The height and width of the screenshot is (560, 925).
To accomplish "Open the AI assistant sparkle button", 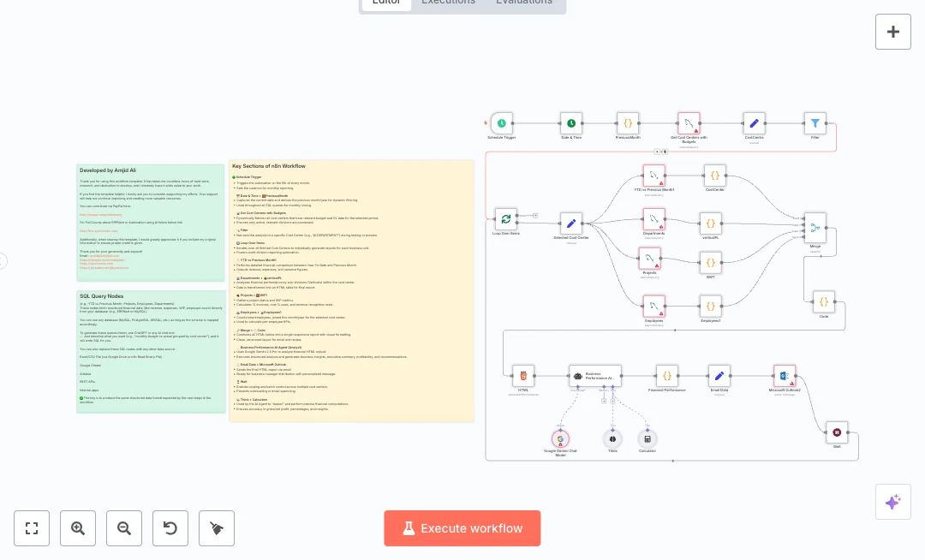I will click(x=892, y=502).
